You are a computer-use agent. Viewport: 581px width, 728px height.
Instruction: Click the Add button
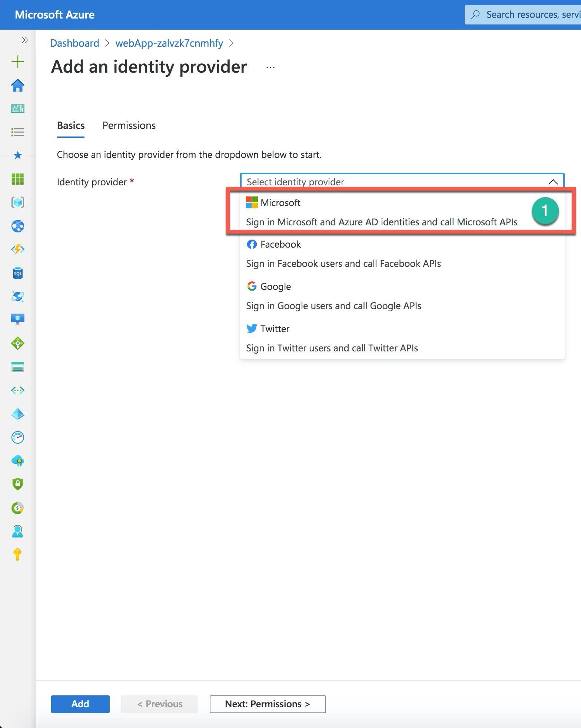coord(80,704)
